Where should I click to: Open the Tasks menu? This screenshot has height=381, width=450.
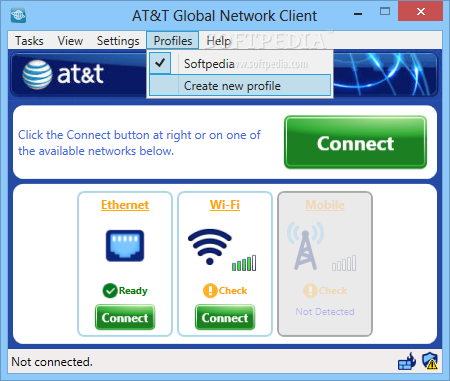(29, 41)
